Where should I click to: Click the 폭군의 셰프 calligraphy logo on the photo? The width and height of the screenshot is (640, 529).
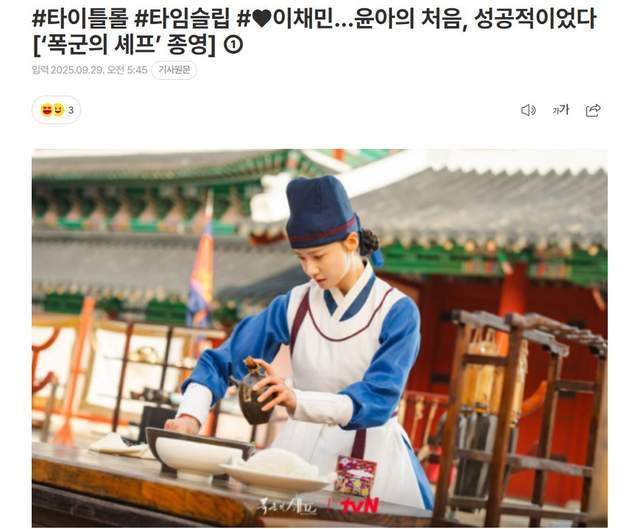coord(287,506)
